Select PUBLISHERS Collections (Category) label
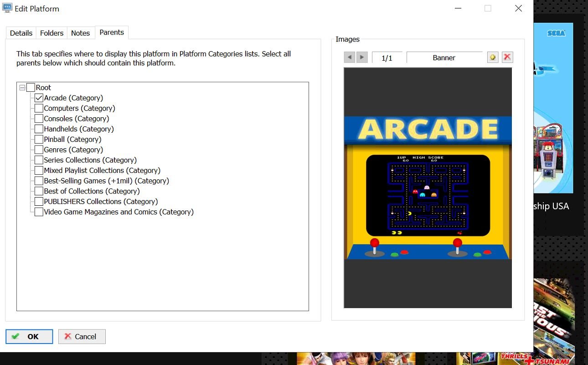The height and width of the screenshot is (365, 588). pos(101,201)
